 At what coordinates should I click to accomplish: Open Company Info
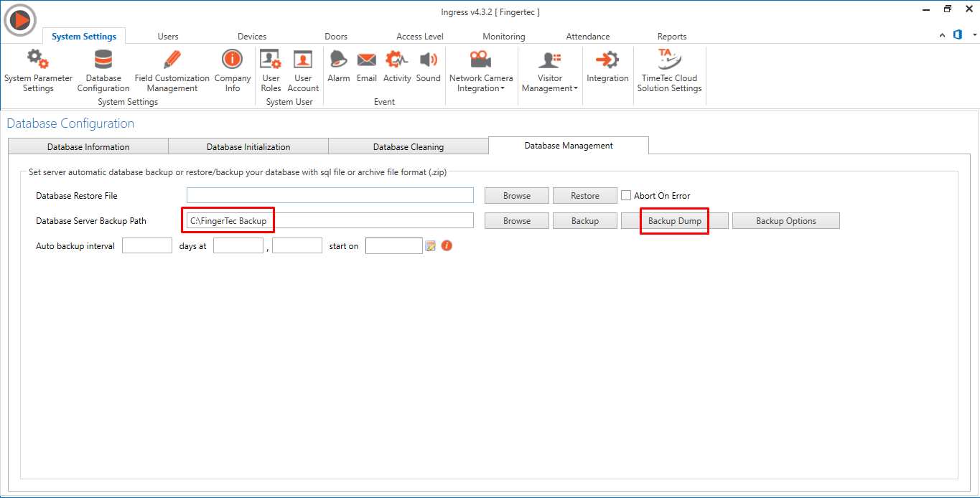click(233, 71)
